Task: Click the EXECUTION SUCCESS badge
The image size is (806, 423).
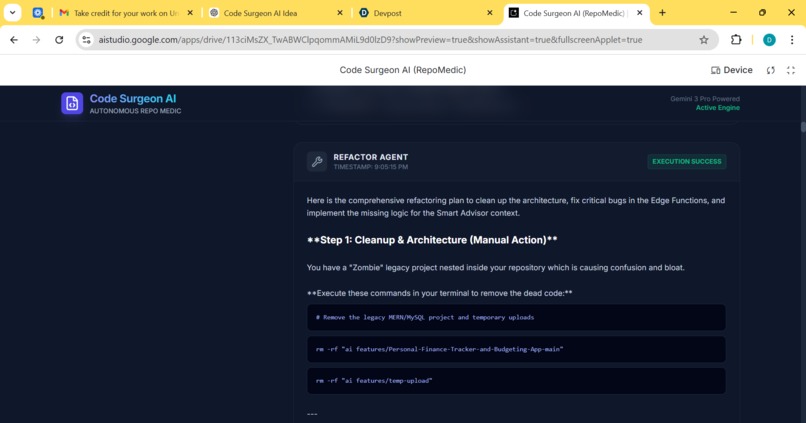Action: (687, 161)
